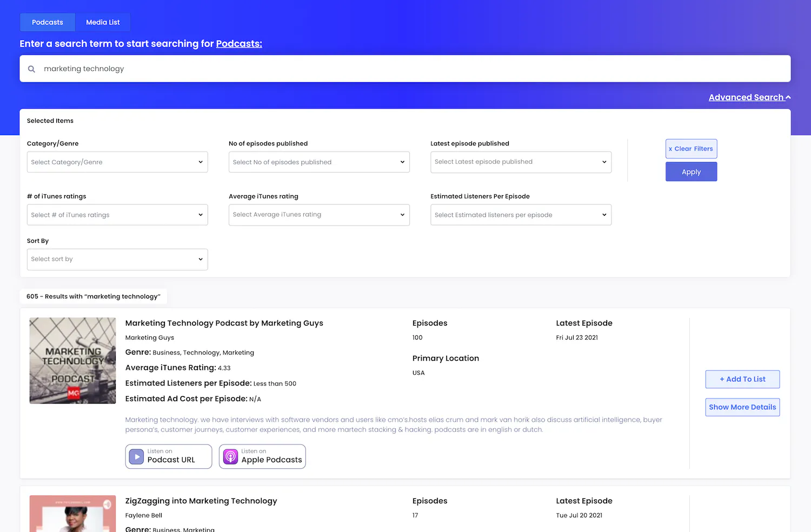Click the Podcasts link in heading
The width and height of the screenshot is (811, 532).
coord(239,44)
